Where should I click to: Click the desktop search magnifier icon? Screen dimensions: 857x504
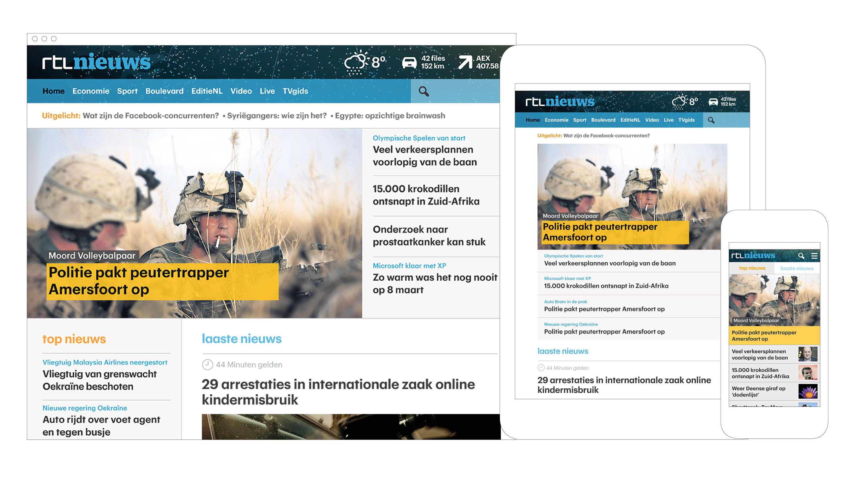424,91
